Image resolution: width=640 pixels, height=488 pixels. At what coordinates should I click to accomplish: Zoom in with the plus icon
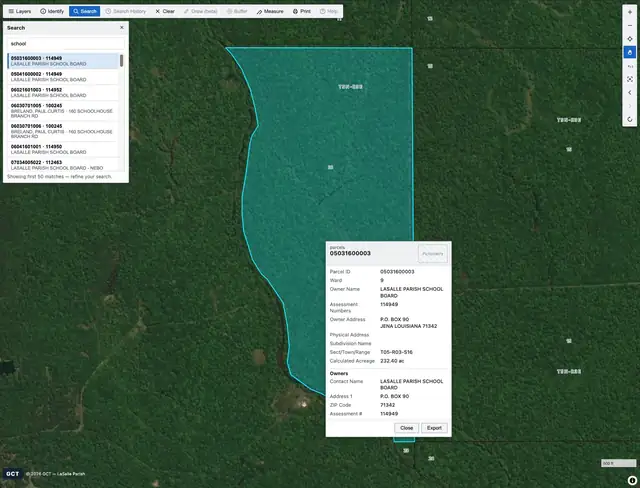click(x=630, y=12)
